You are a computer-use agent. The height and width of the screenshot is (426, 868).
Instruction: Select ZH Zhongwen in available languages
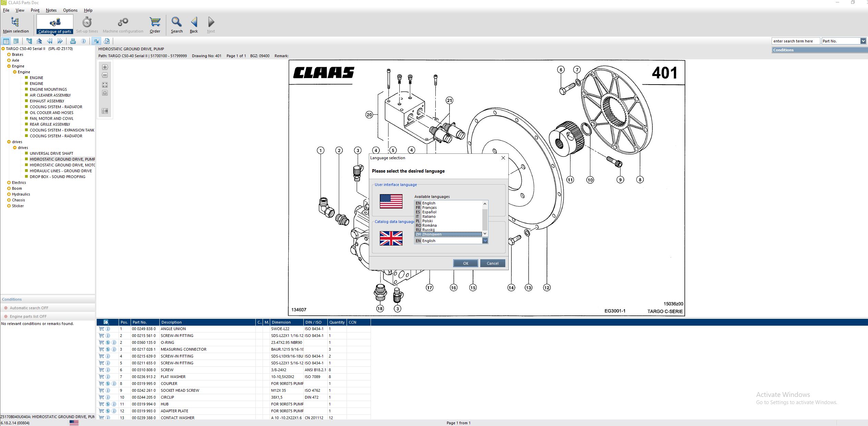pyautogui.click(x=448, y=234)
